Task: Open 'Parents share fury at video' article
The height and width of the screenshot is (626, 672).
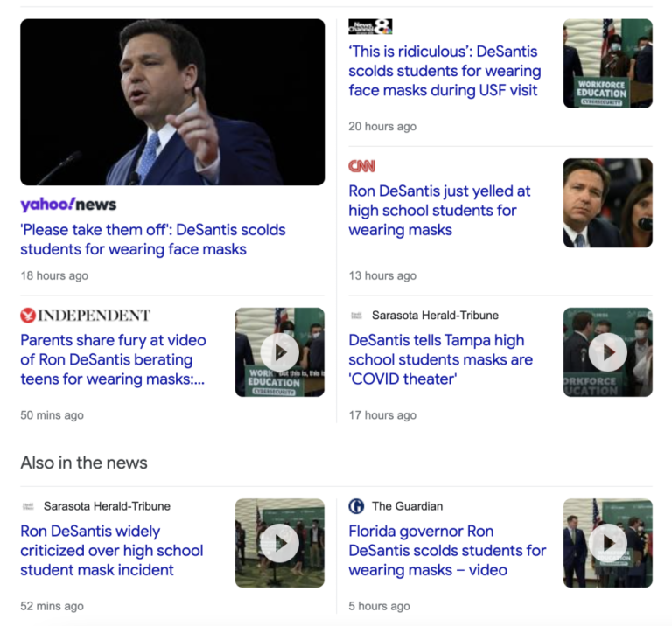Action: tap(113, 359)
